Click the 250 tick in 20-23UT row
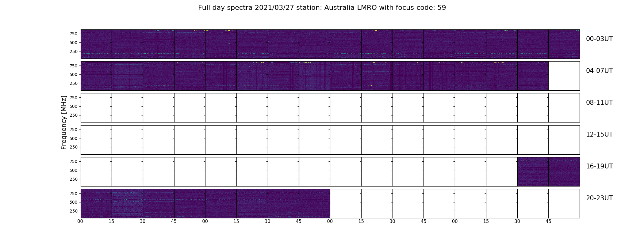 point(73,211)
